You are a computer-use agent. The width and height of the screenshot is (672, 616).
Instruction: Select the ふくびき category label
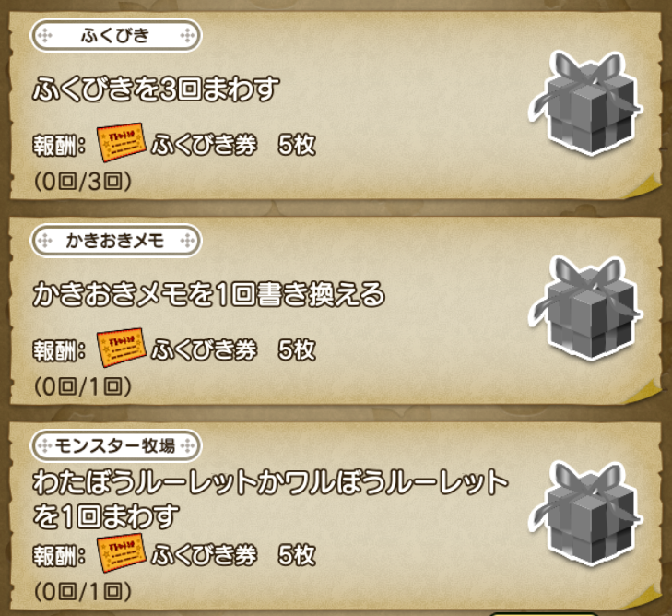116,35
